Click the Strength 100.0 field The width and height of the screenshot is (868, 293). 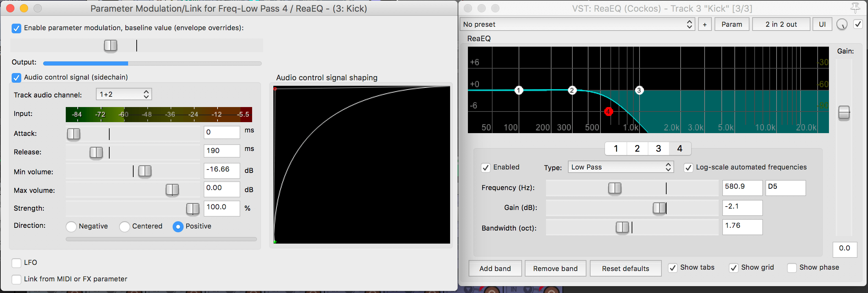[222, 208]
